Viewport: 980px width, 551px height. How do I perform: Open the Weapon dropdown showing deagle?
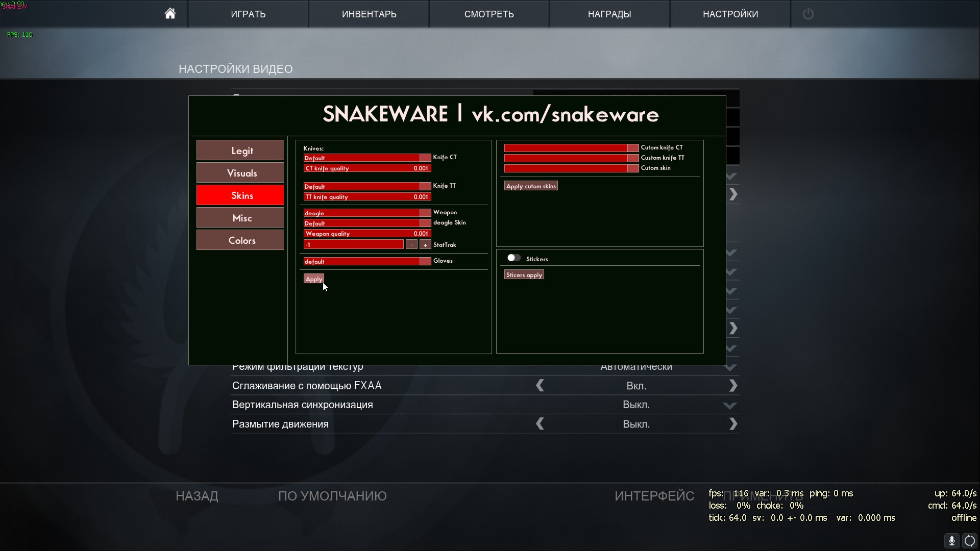[x=367, y=213]
